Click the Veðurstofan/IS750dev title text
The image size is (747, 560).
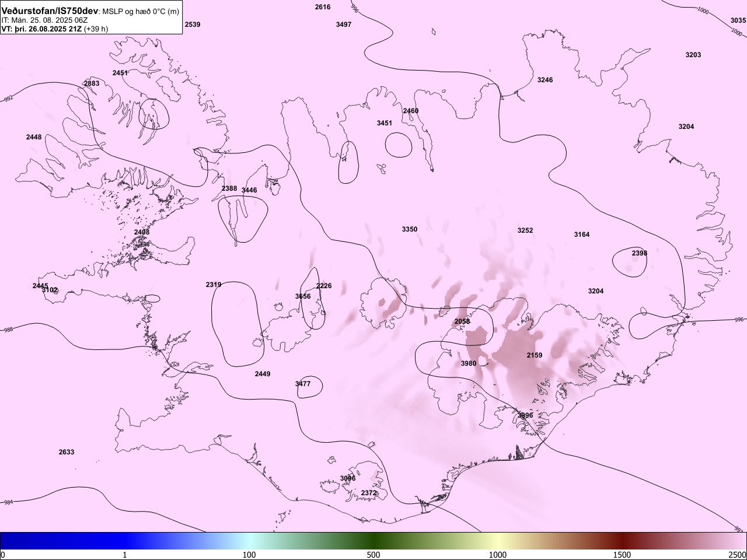point(50,11)
